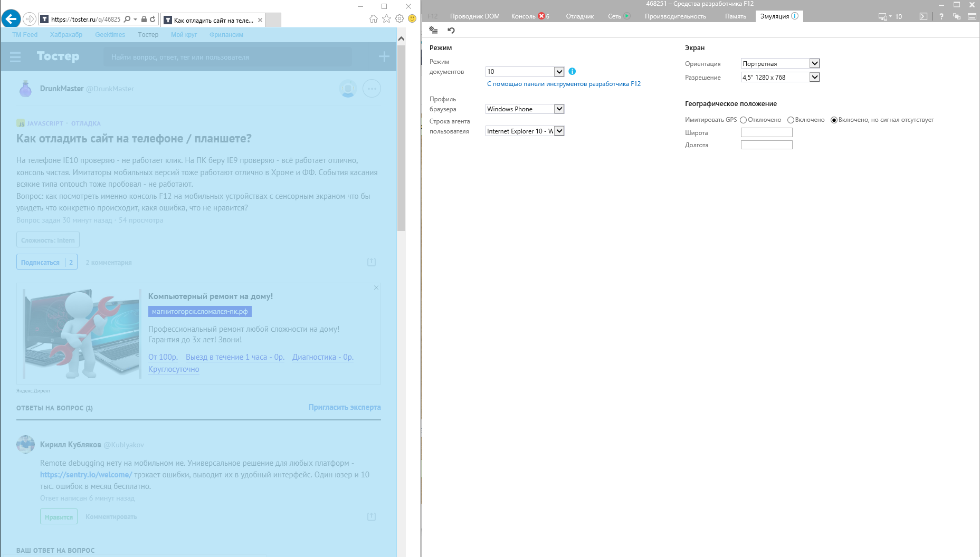Open the Строка агента пользователя dropdown
The height and width of the screenshot is (557, 980).
pyautogui.click(x=525, y=131)
